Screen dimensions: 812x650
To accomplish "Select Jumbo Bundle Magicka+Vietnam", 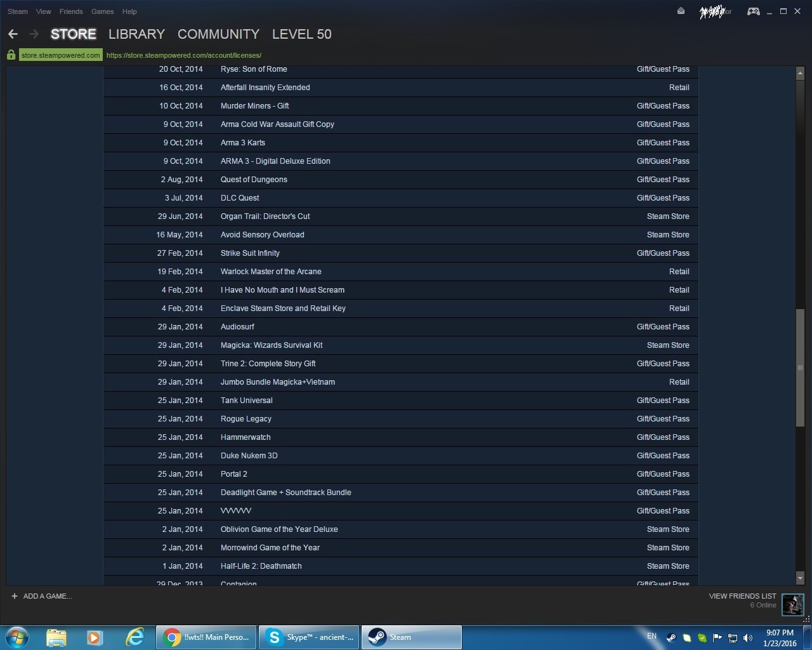I will [401, 382].
